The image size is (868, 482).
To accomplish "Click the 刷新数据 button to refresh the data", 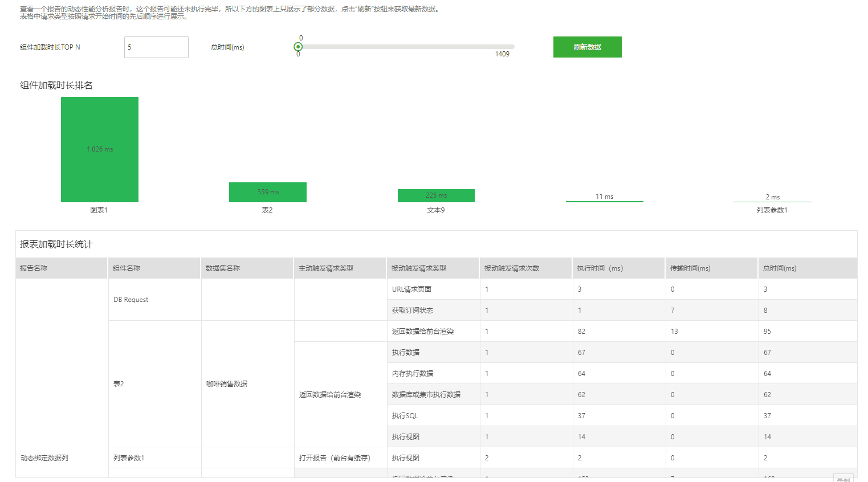I will click(x=587, y=47).
